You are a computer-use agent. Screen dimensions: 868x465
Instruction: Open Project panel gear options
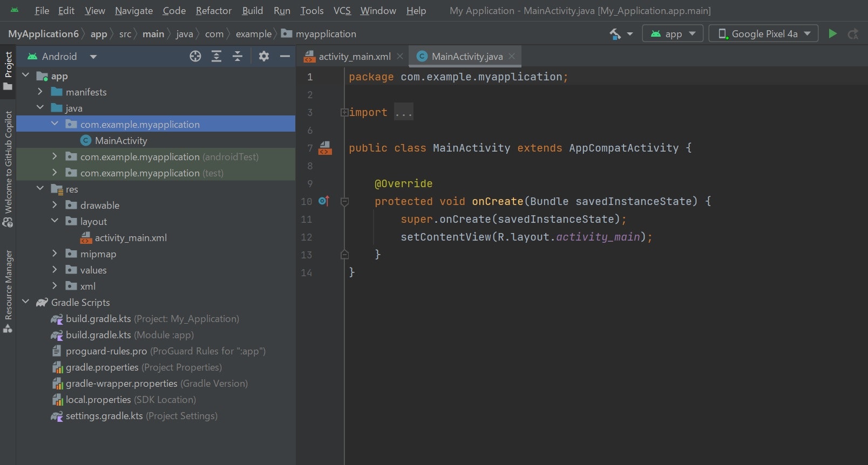point(263,57)
